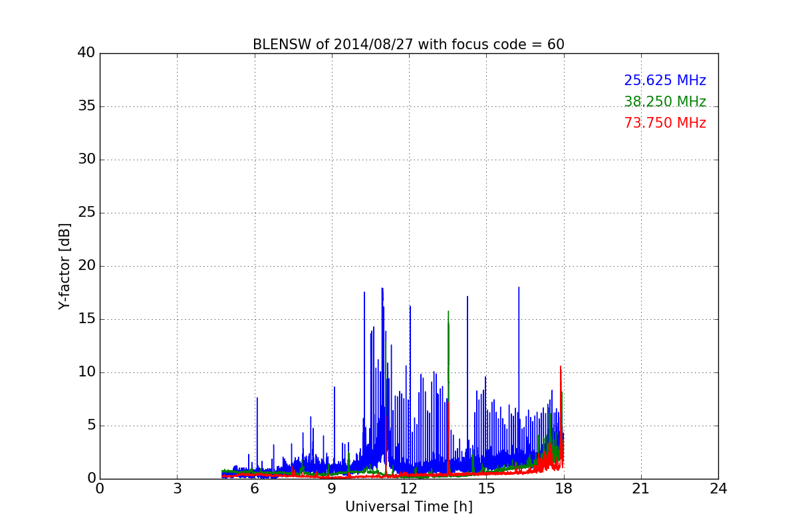The image size is (798, 532).
Task: Click the Universal Time [h] axis label
Action: (x=408, y=507)
